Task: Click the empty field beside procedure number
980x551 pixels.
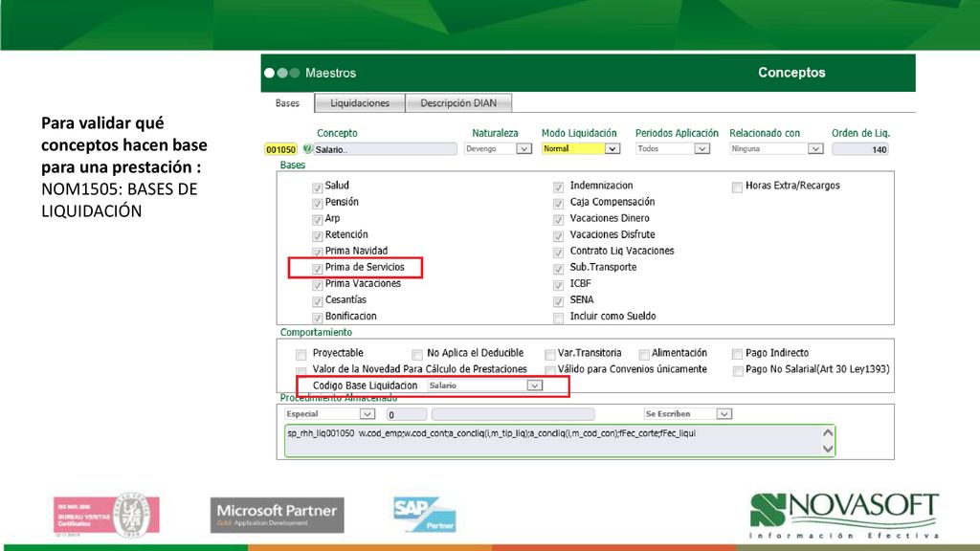Action: 513,414
